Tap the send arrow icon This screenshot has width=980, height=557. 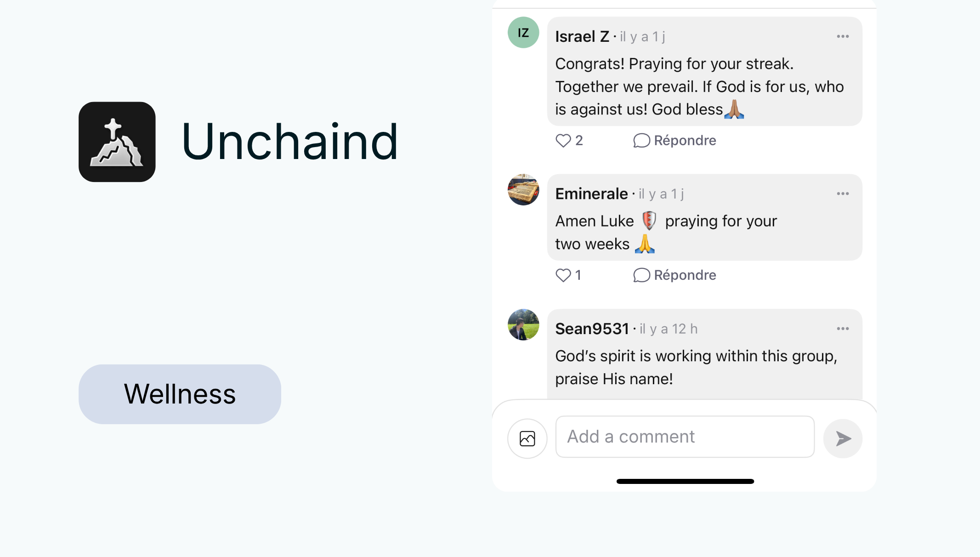pyautogui.click(x=842, y=438)
